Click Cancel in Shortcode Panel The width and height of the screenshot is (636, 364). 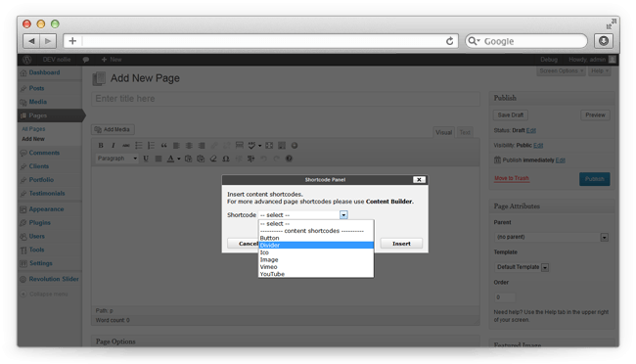point(244,244)
